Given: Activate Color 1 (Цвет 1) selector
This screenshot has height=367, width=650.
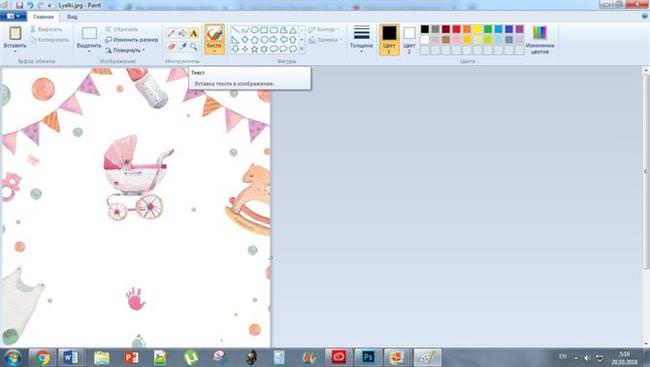Looking at the screenshot, I should click(x=389, y=40).
